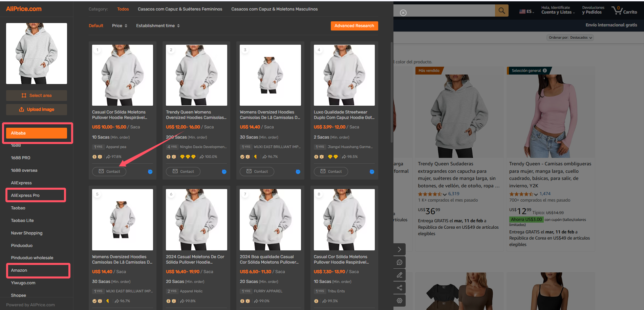The image size is (644, 310).
Task: Select 1688 oversea platform
Action: tap(24, 170)
